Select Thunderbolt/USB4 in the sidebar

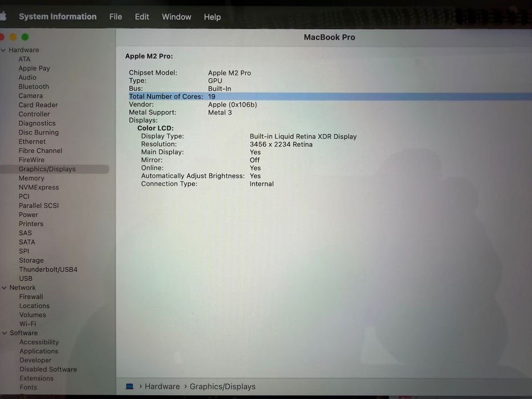tap(48, 270)
